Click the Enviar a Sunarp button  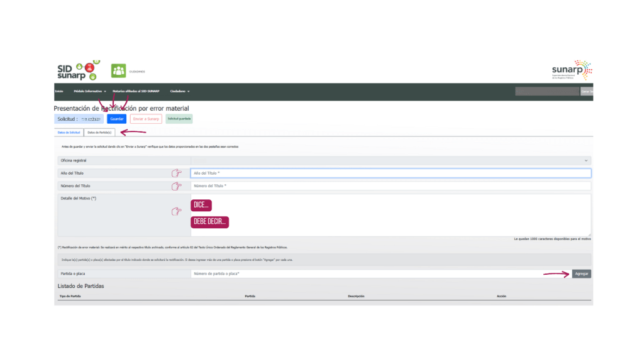146,119
